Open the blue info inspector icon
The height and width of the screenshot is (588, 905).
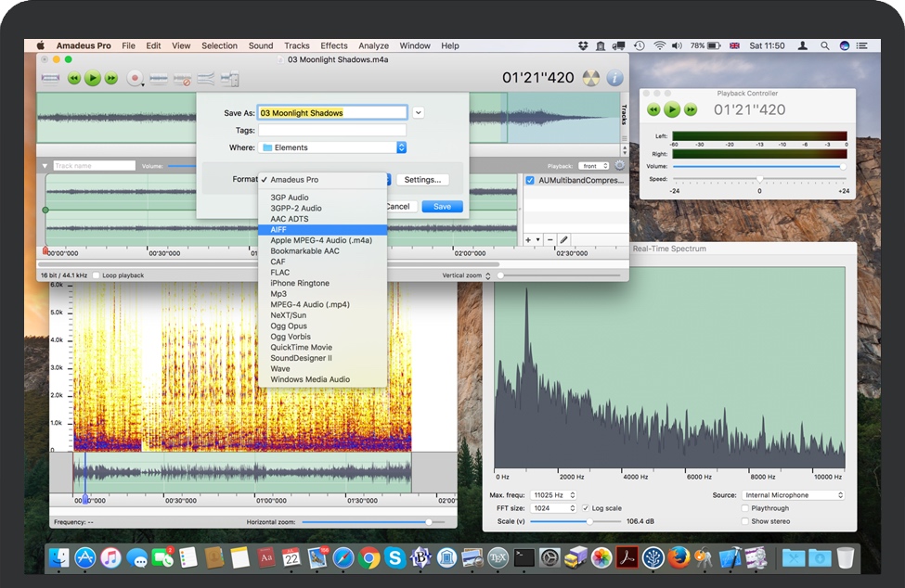coord(614,78)
